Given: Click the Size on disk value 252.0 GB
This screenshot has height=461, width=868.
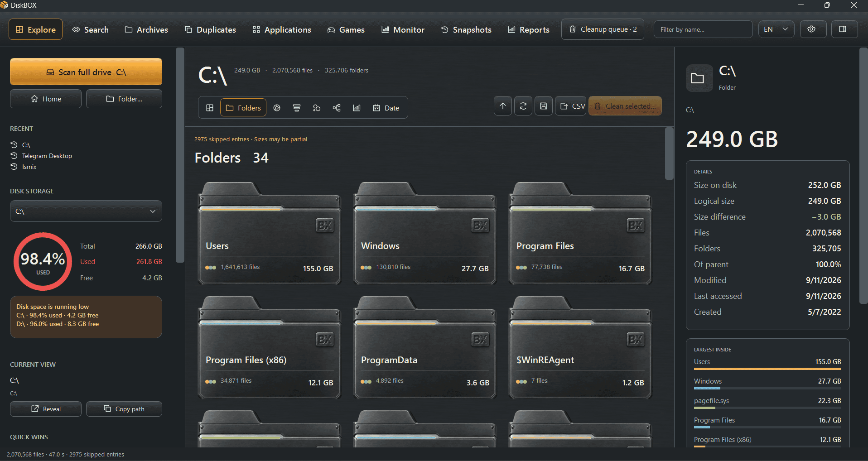Looking at the screenshot, I should [x=825, y=185].
